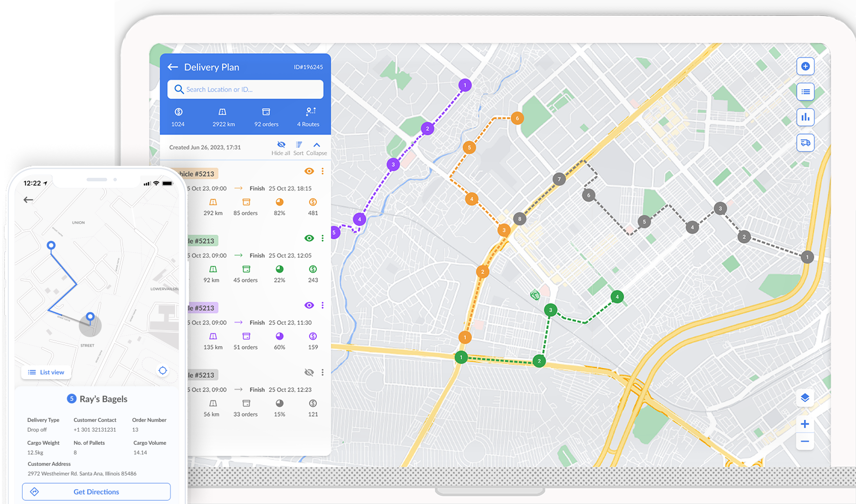Zoom in with the map plus button
This screenshot has width=856, height=504.
pyautogui.click(x=805, y=424)
